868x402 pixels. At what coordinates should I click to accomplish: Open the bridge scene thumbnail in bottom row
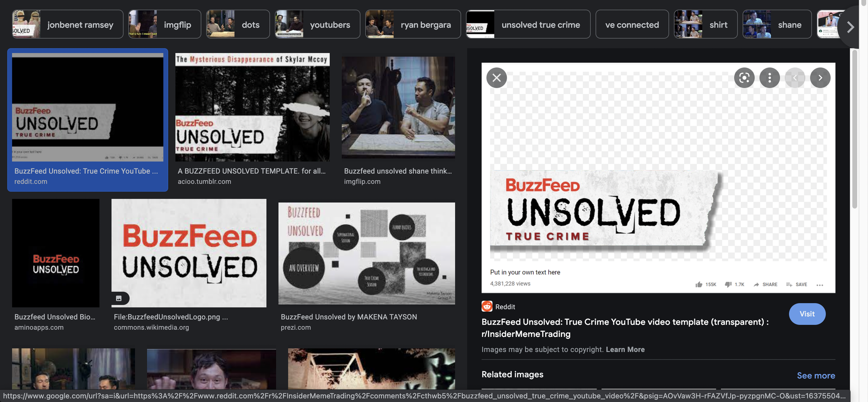coord(372,369)
